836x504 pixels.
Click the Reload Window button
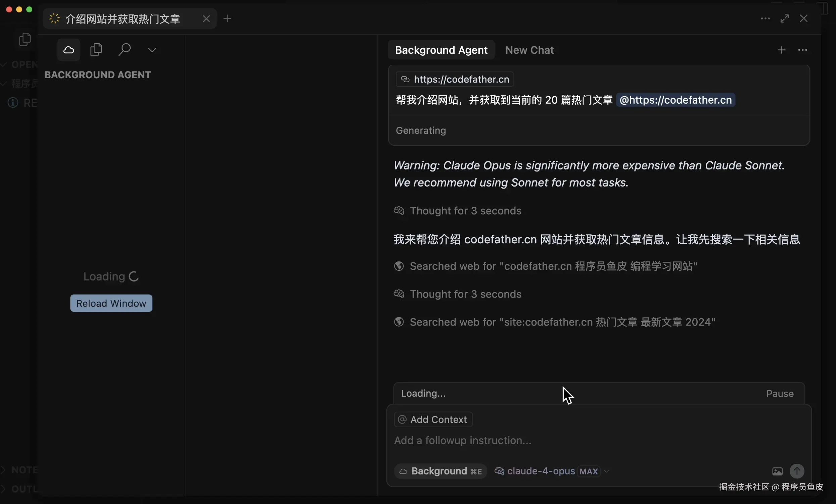pos(111,303)
